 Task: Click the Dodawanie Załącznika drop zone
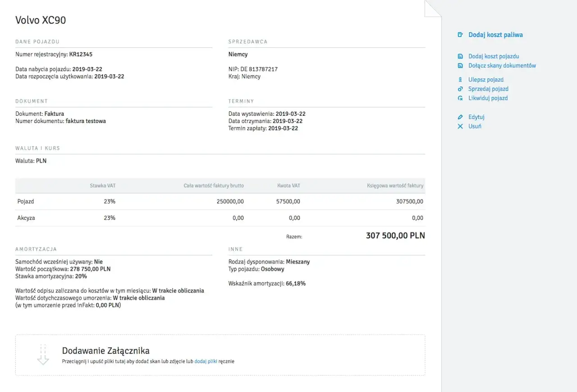[220, 355]
